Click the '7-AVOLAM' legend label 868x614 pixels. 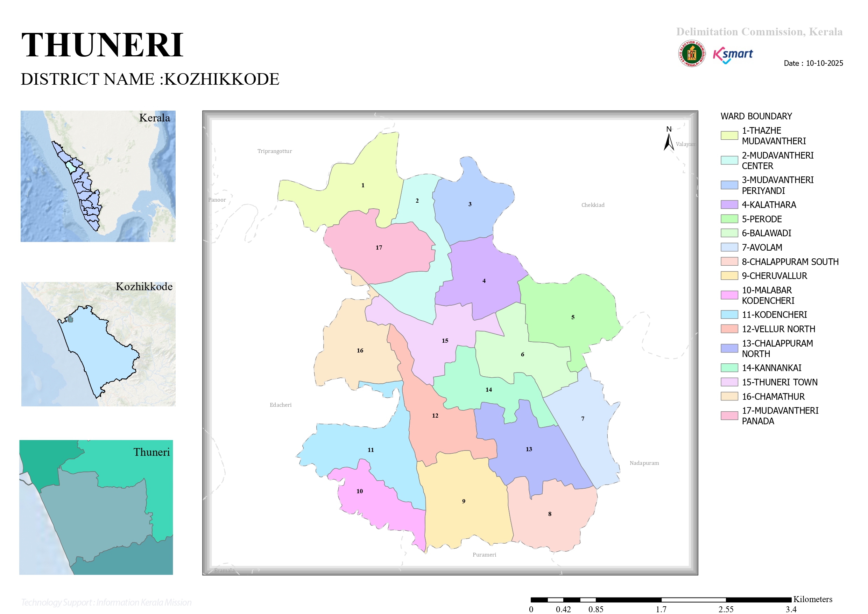(762, 248)
